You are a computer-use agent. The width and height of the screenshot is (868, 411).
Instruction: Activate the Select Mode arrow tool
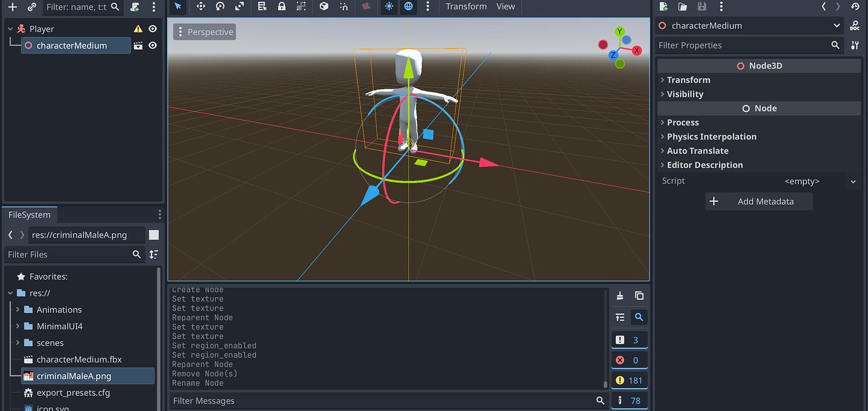click(x=178, y=6)
